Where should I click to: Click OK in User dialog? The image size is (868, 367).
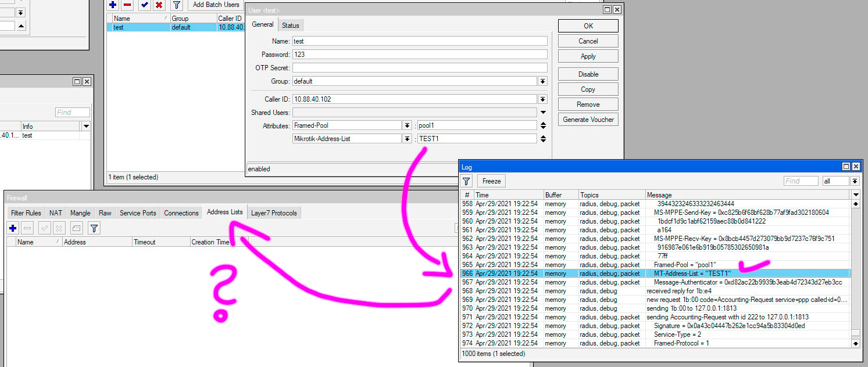pyautogui.click(x=588, y=26)
